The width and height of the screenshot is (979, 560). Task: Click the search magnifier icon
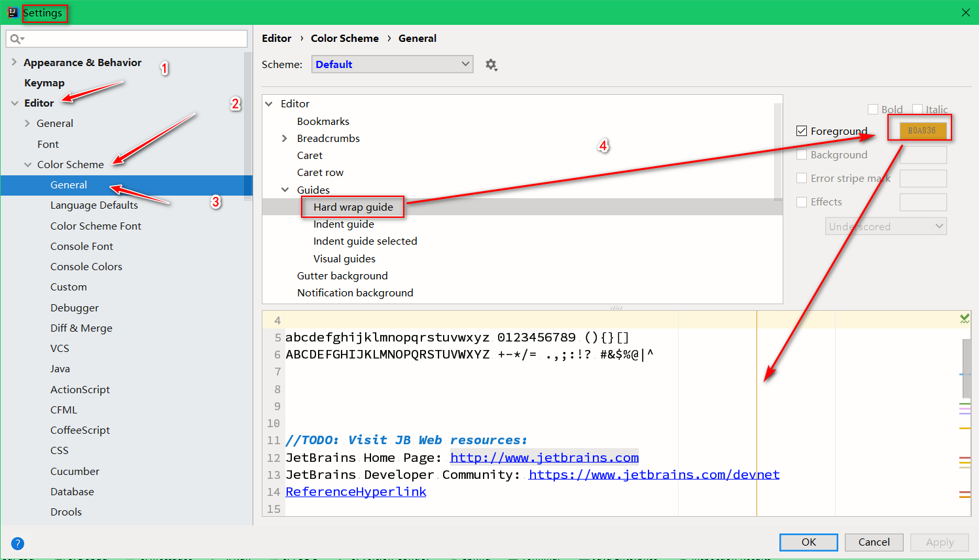[17, 39]
